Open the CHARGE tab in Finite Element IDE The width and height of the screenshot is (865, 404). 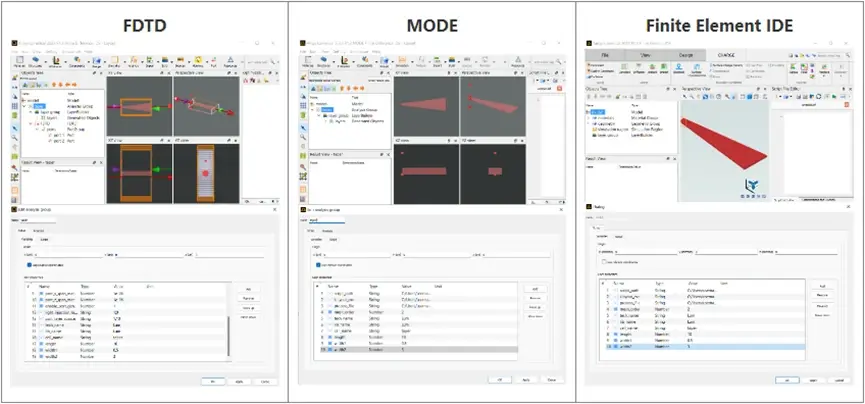point(727,55)
